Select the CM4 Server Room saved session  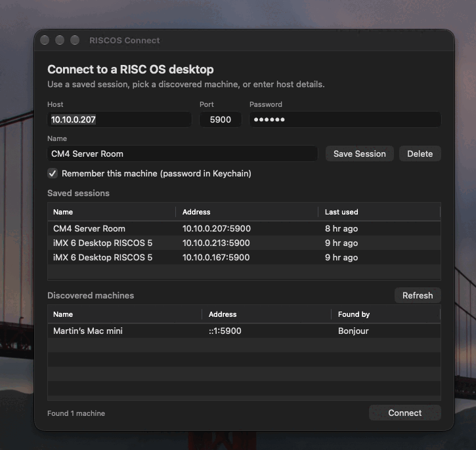coord(244,229)
